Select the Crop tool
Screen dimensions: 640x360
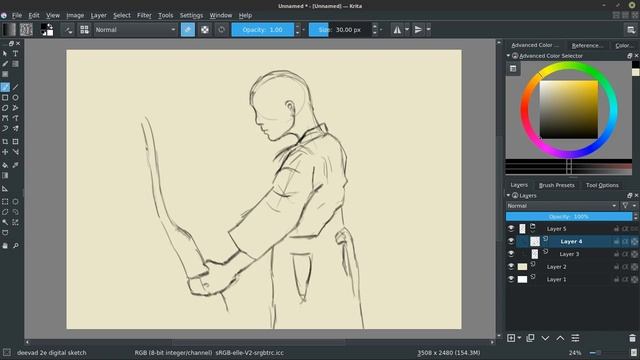(5, 142)
